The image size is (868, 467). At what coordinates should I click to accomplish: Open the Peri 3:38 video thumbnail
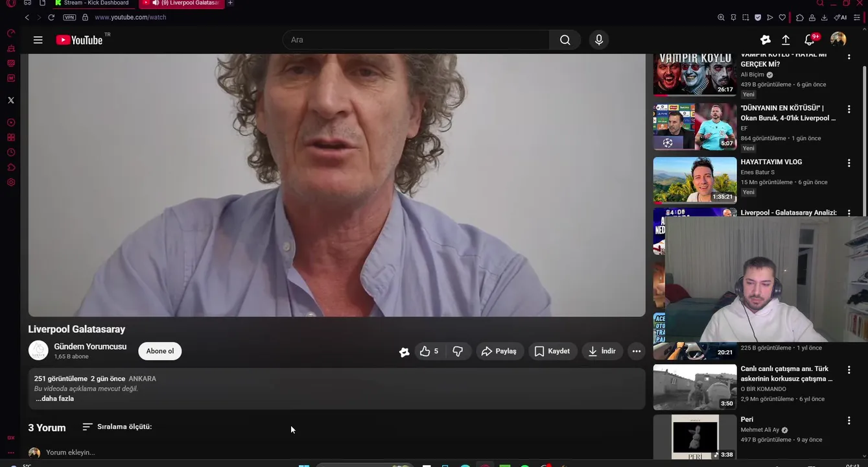[x=695, y=437]
